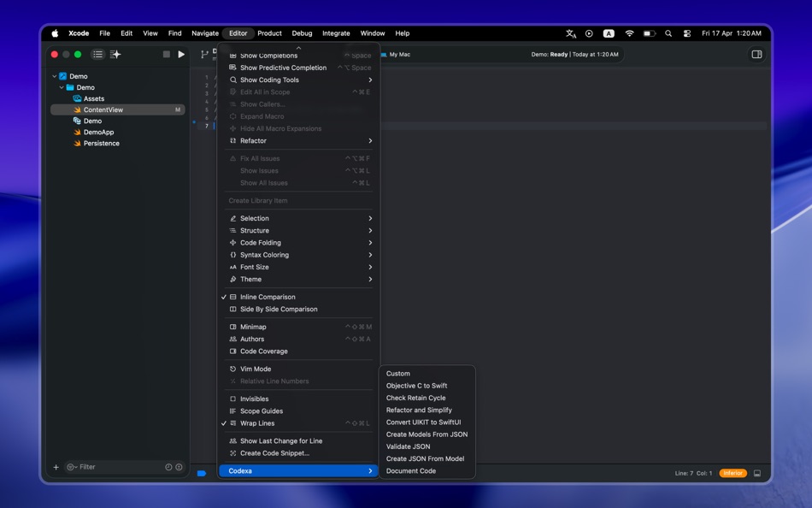Click the orange inferior status badge
Screen dimensions: 812x508
coord(733,473)
